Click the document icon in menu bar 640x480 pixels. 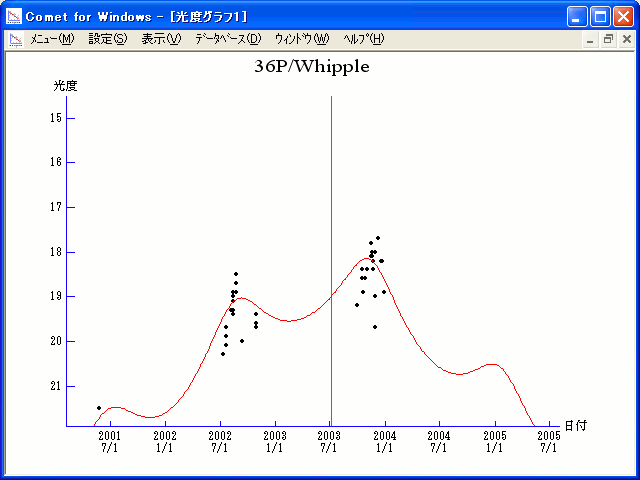(x=16, y=40)
